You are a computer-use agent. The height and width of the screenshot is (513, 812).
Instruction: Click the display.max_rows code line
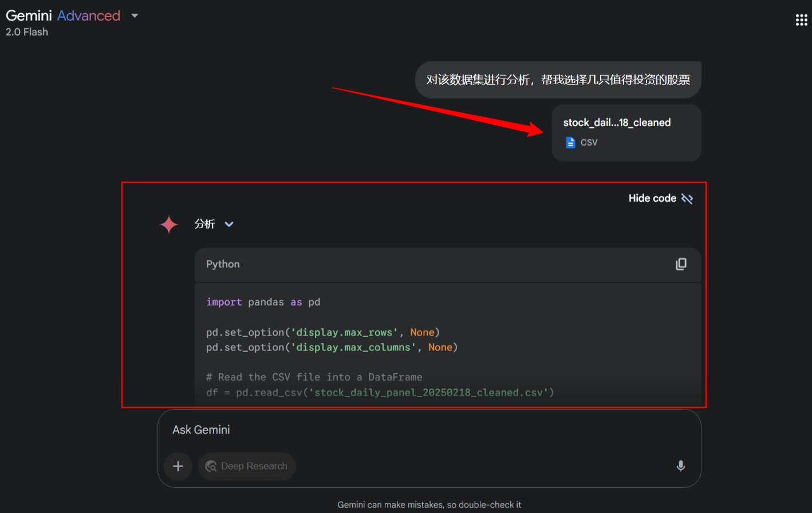(323, 332)
